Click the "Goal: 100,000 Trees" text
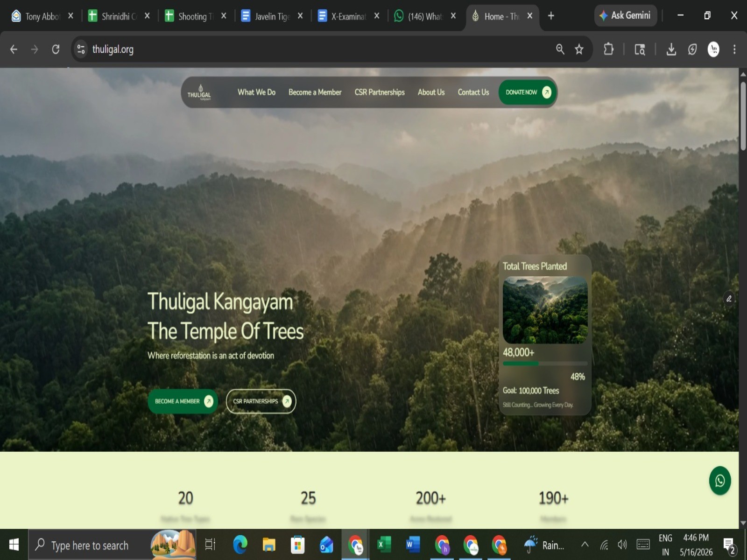The height and width of the screenshot is (560, 747). (x=531, y=391)
